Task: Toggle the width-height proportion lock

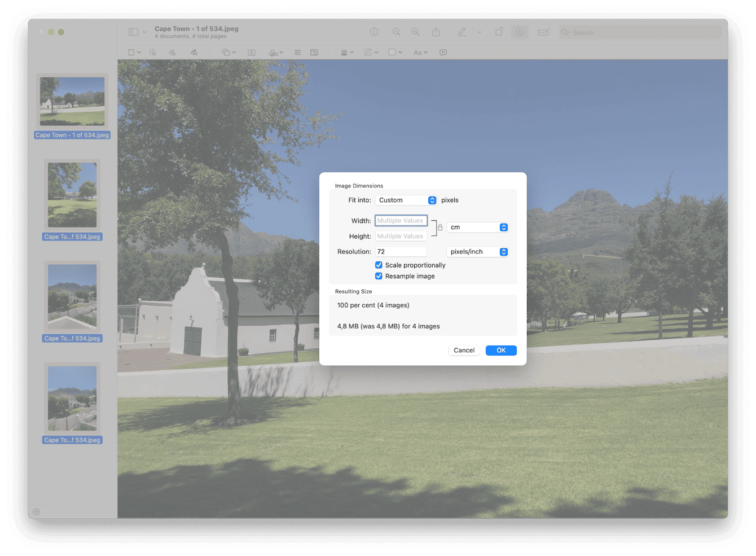Action: tap(440, 227)
